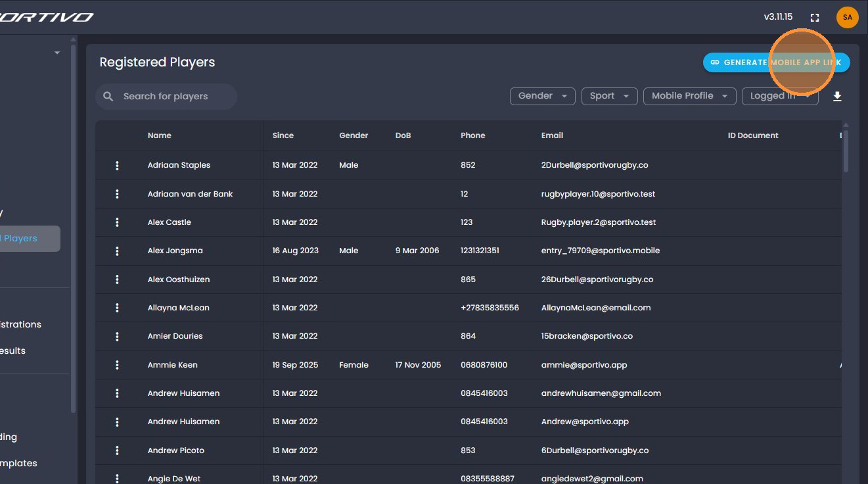The width and height of the screenshot is (868, 484).
Task: Expand the Gender filter dropdown
Action: click(542, 96)
